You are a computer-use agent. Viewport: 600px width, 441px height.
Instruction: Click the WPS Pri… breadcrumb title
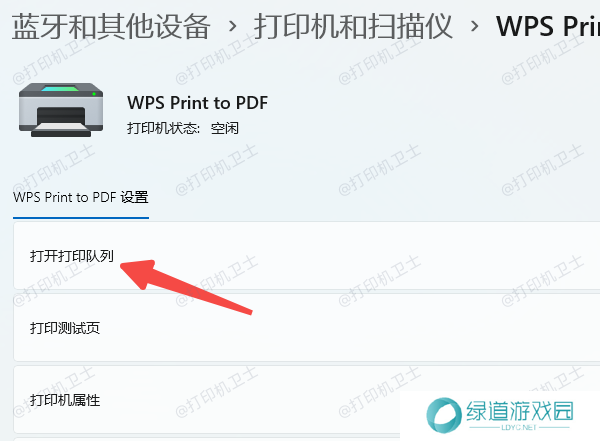pos(548,26)
